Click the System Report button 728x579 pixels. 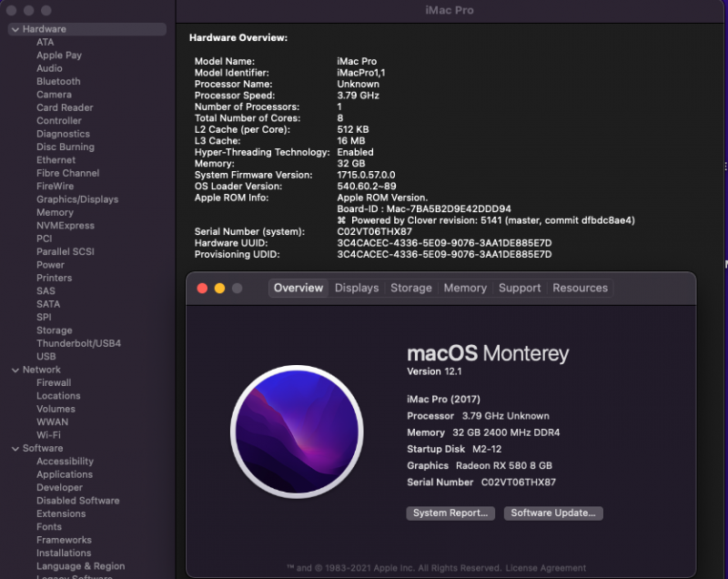click(x=450, y=513)
